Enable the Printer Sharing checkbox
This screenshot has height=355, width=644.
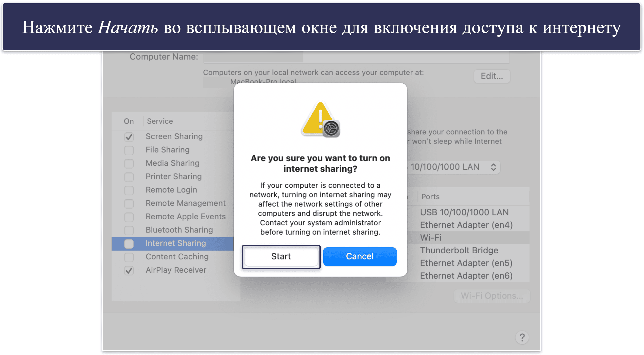tap(129, 177)
